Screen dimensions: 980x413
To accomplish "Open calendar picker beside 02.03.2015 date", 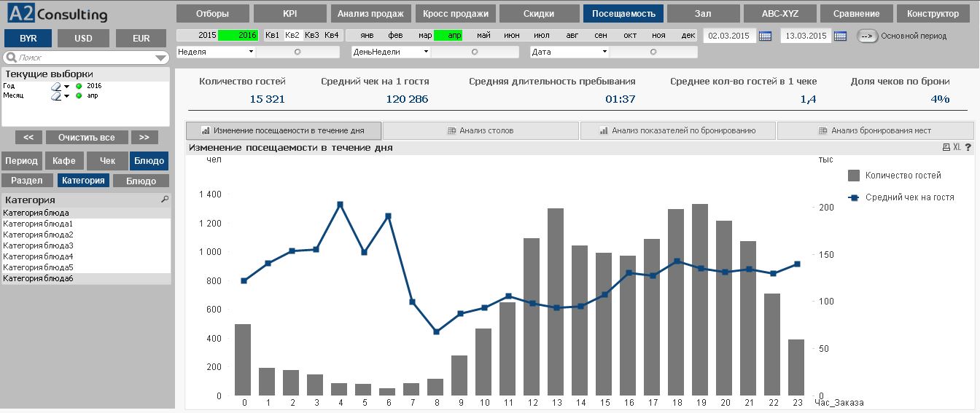I will [765, 36].
